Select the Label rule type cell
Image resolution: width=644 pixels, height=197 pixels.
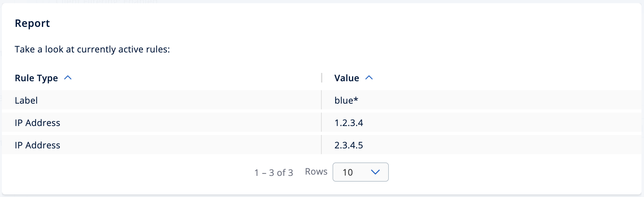(x=26, y=100)
